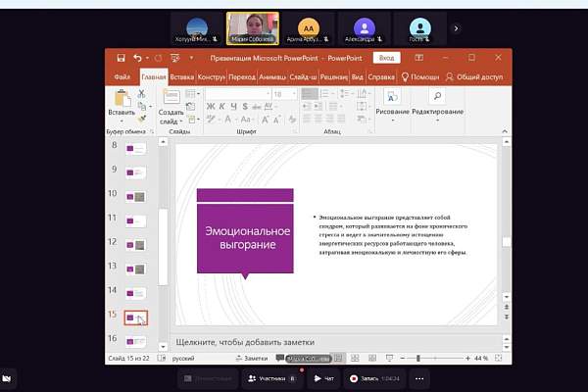Expand the Редактирование dropdown arrow
Viewport: 588px width, 392px height.
tap(437, 120)
